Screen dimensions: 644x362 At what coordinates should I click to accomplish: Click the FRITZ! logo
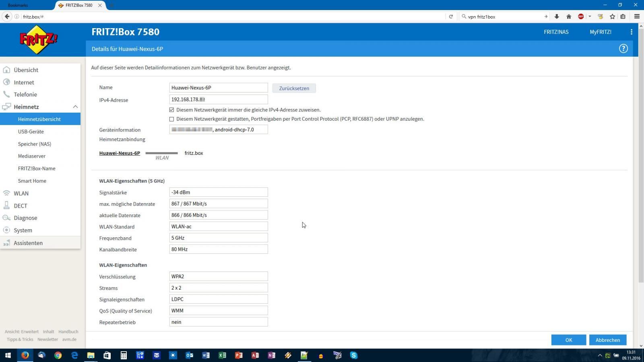pos(39,39)
